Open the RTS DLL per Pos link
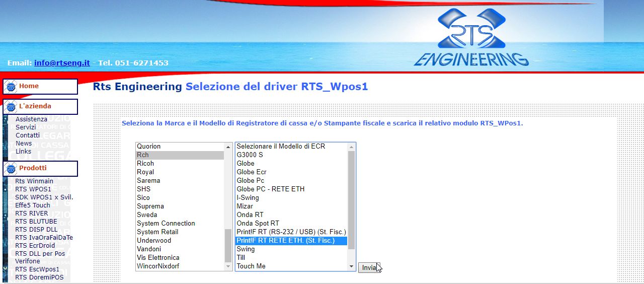 [x=40, y=254]
